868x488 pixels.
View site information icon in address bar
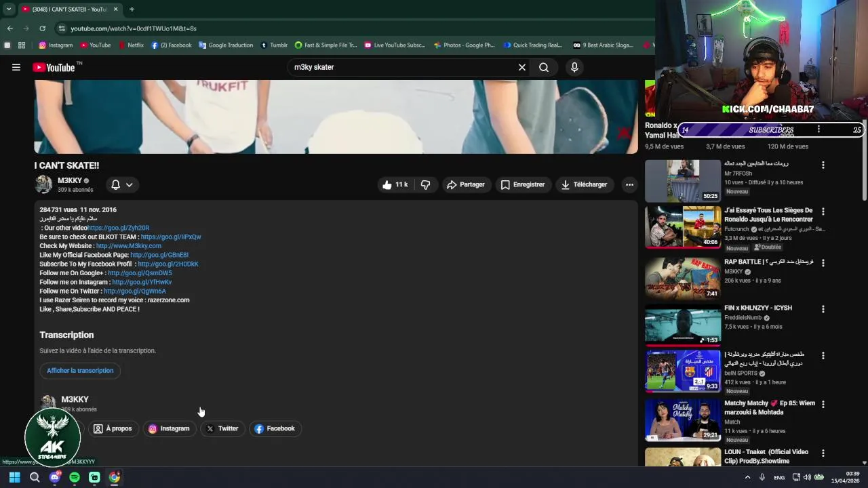[62, 28]
